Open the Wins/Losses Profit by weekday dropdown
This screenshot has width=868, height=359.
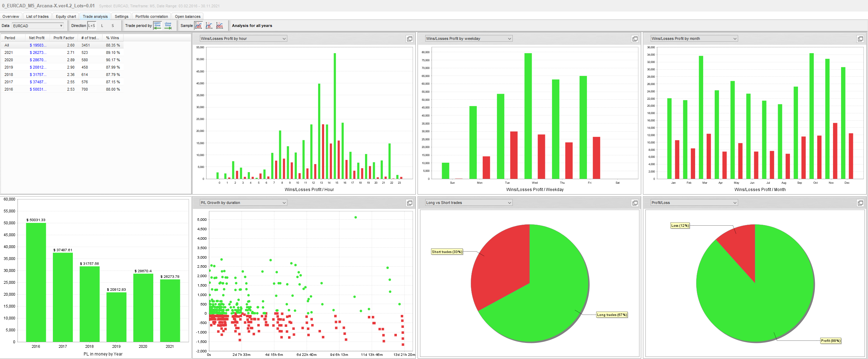[x=469, y=38]
